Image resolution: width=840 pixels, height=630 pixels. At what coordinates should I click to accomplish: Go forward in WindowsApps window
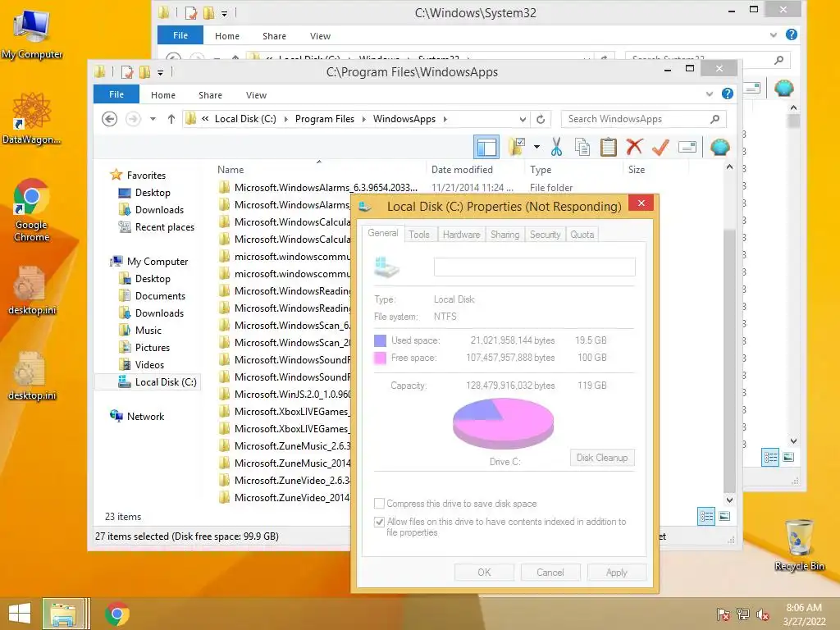pos(133,119)
